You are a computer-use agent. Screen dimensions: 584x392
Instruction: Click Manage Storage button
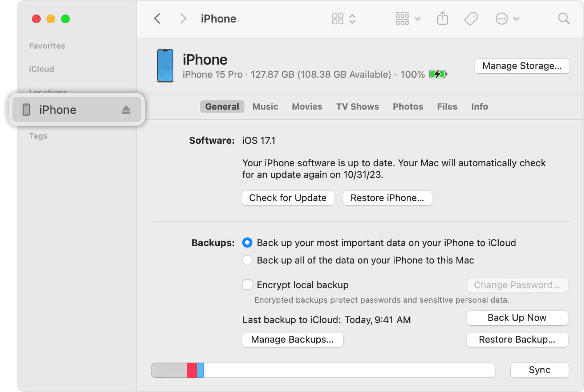pyautogui.click(x=522, y=66)
